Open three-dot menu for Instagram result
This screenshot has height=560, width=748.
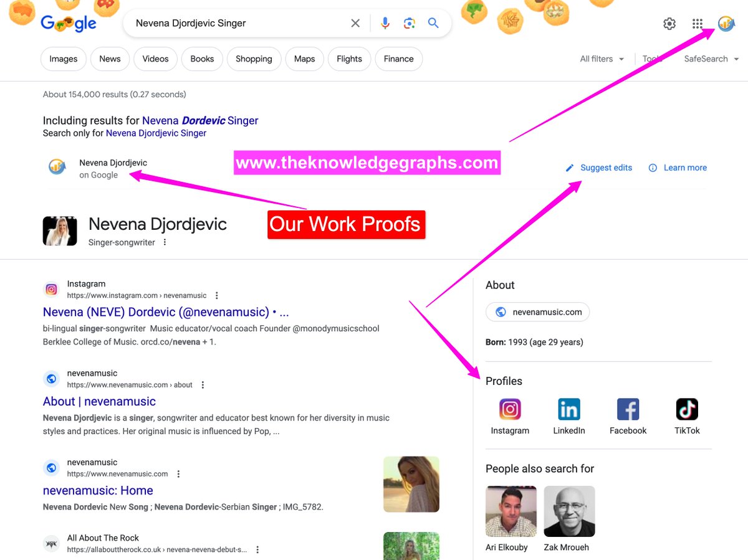pos(216,295)
